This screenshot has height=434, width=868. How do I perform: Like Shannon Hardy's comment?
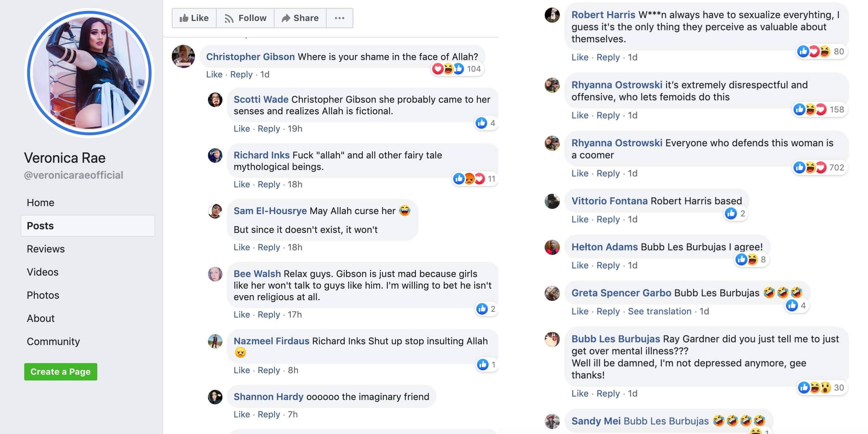242,414
